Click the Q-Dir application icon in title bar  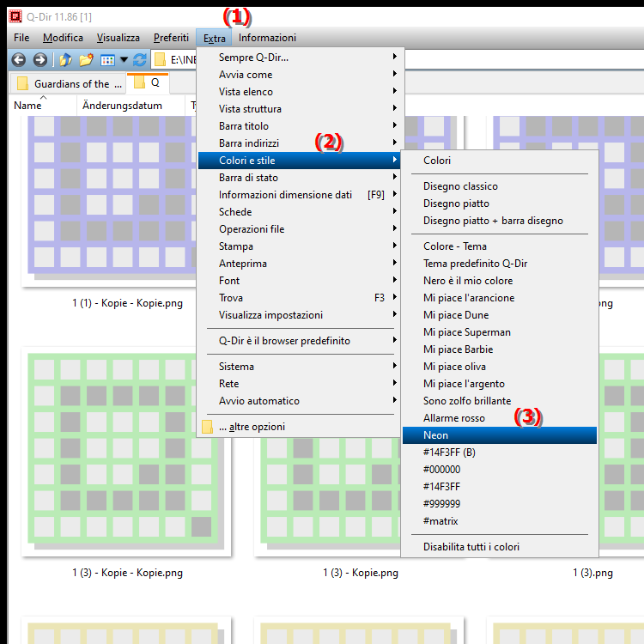15,16
